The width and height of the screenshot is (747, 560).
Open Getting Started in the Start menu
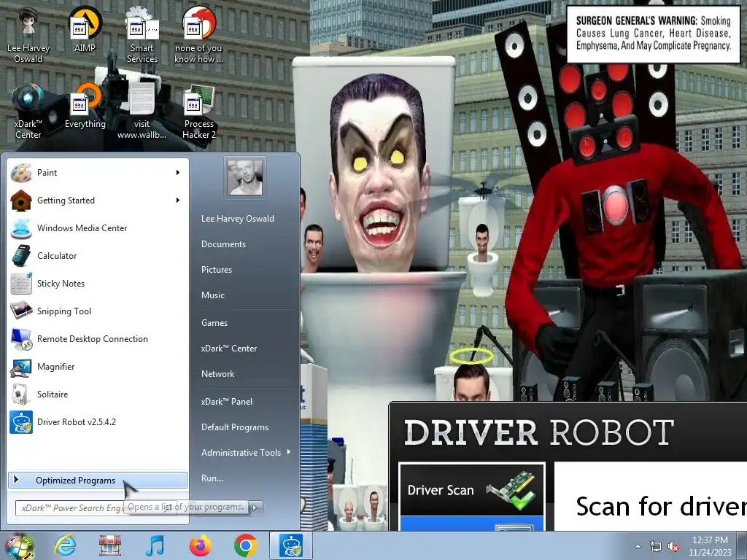(x=97, y=201)
